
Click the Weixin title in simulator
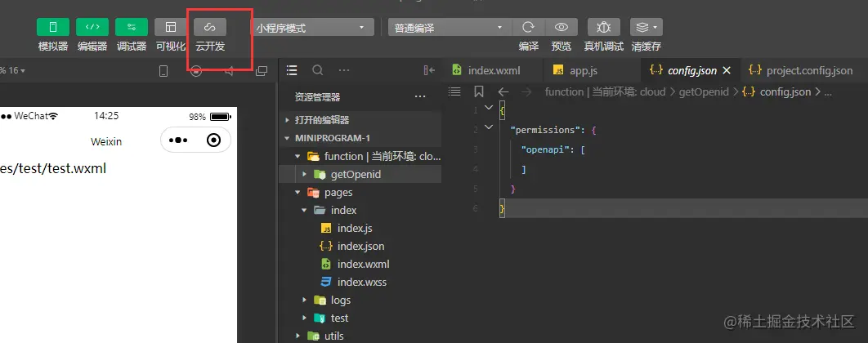[106, 141]
